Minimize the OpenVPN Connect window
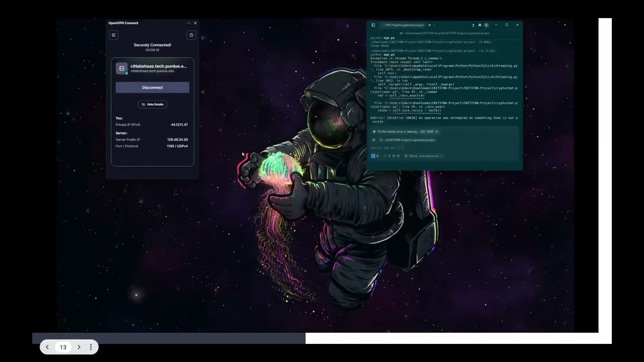 tap(189, 23)
